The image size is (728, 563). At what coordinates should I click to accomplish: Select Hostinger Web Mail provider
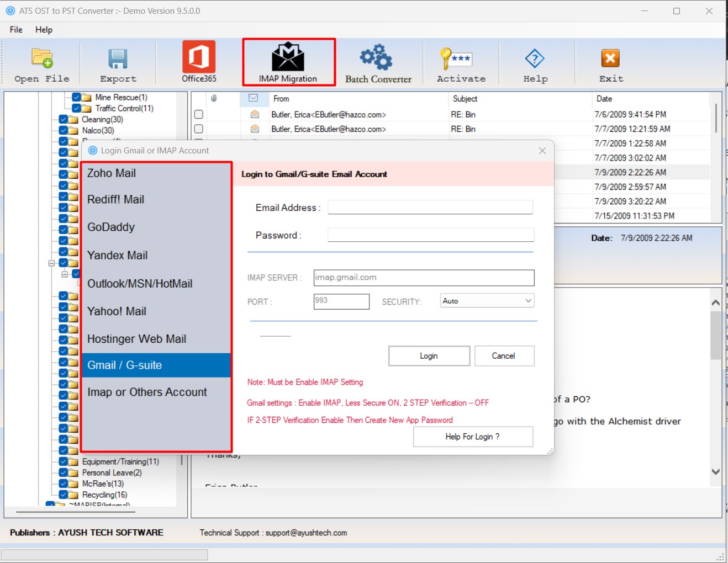pyautogui.click(x=156, y=339)
